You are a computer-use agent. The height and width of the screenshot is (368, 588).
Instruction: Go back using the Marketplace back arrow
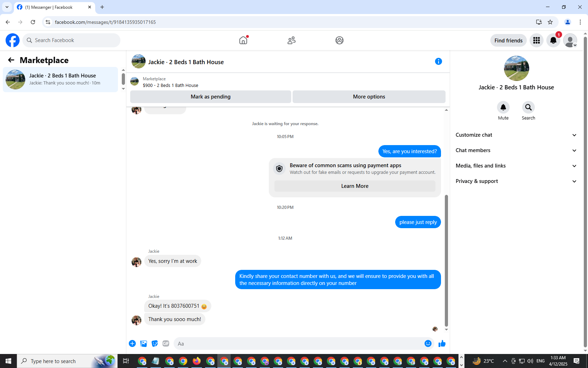coord(11,60)
